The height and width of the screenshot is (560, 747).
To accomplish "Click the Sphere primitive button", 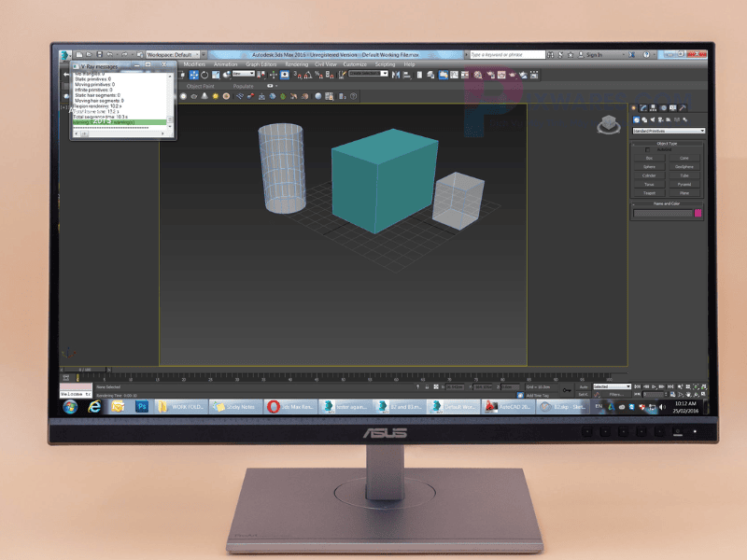I will click(650, 166).
